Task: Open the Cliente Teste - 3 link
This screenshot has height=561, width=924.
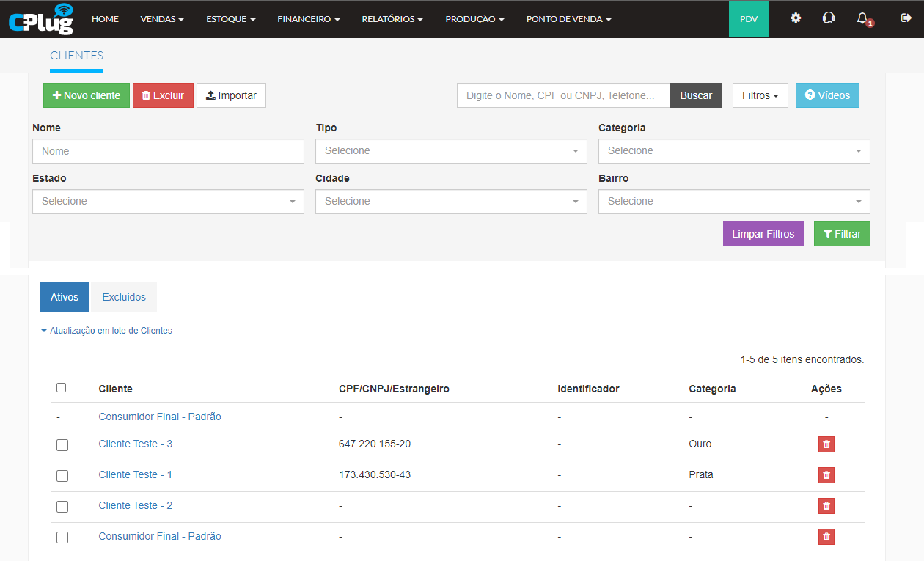Action: (136, 444)
